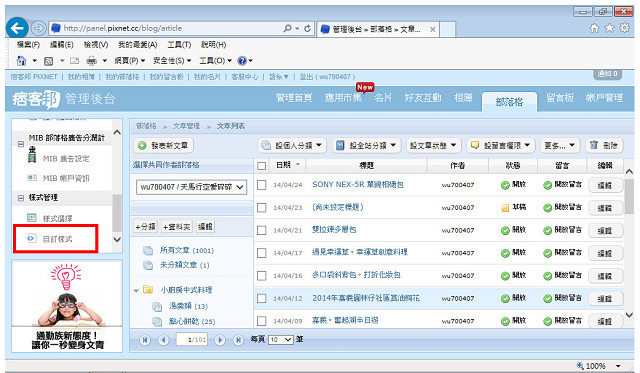Viewport: 640px width, 373px height.
Task: Click the RSS feeds icon
Action: coord(49,61)
